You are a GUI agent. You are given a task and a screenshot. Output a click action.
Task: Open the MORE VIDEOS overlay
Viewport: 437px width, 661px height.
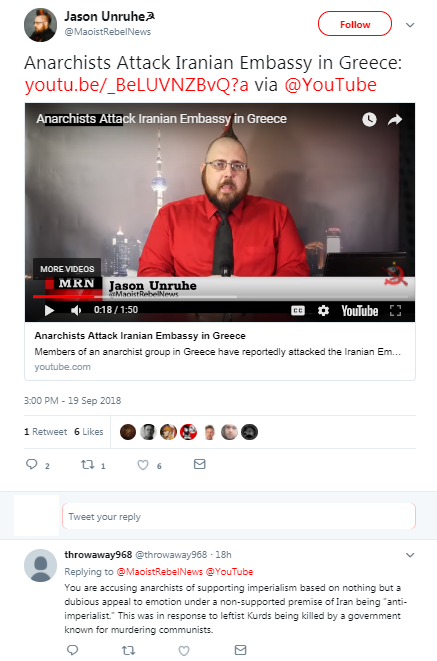(67, 269)
